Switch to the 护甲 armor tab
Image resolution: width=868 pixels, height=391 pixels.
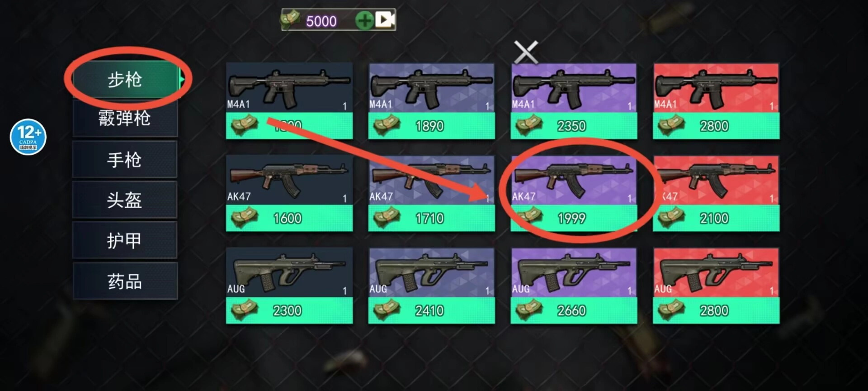(x=125, y=240)
